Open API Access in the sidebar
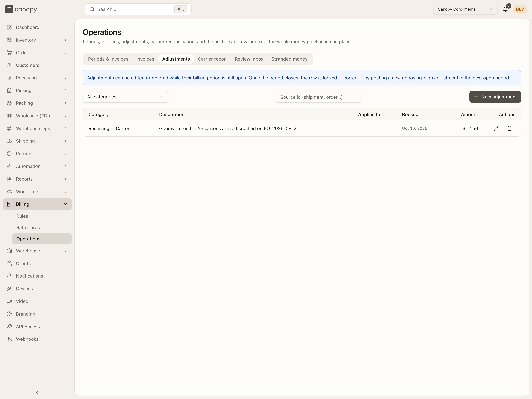Viewport: 532px width, 399px height. point(37,327)
